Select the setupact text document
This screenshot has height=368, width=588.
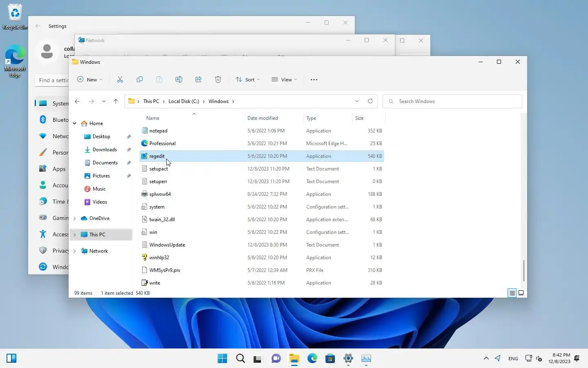(x=262, y=169)
